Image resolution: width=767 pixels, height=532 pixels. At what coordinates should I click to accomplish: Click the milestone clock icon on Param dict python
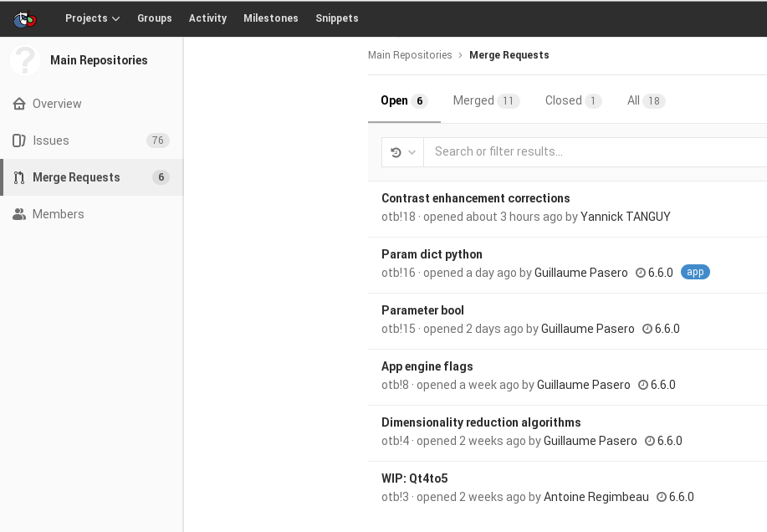coord(641,273)
